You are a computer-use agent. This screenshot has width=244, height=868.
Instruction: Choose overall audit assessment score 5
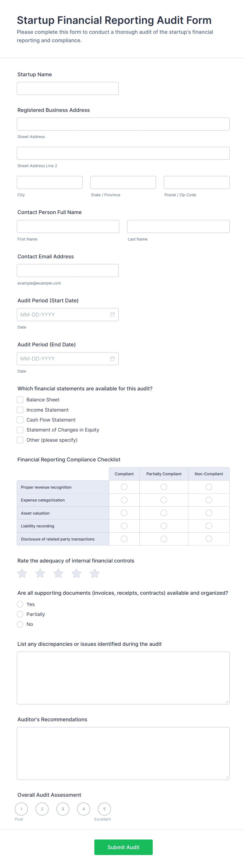click(x=104, y=809)
